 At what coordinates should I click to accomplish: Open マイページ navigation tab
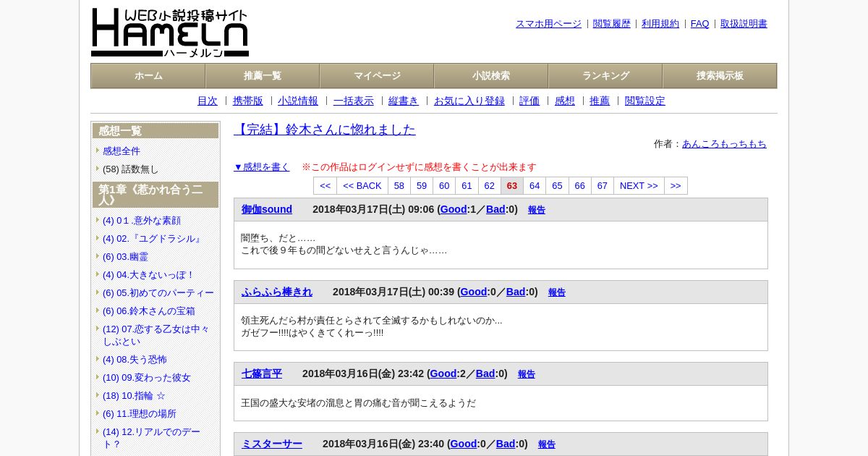tap(377, 76)
